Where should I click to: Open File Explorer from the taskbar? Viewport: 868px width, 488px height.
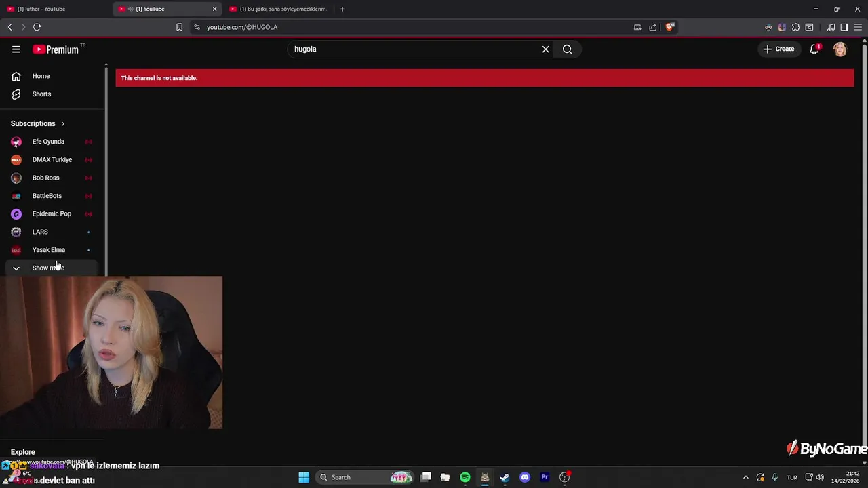point(445,477)
